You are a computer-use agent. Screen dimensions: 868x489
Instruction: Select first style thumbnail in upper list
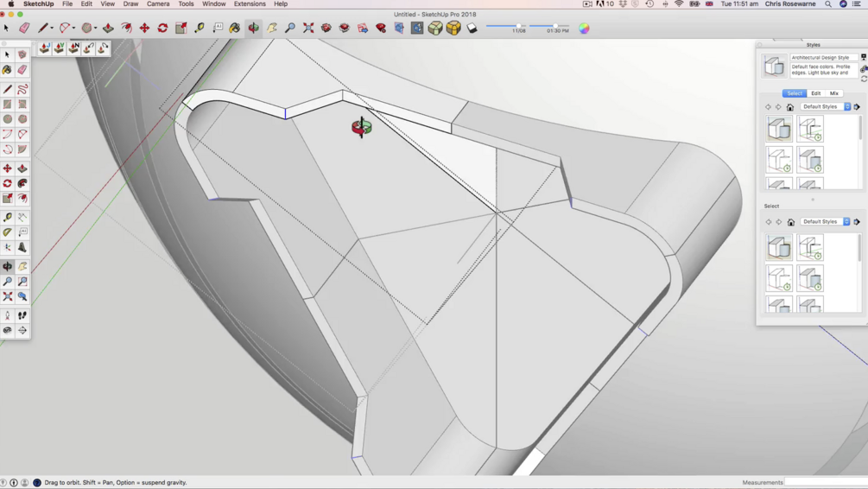(x=779, y=129)
